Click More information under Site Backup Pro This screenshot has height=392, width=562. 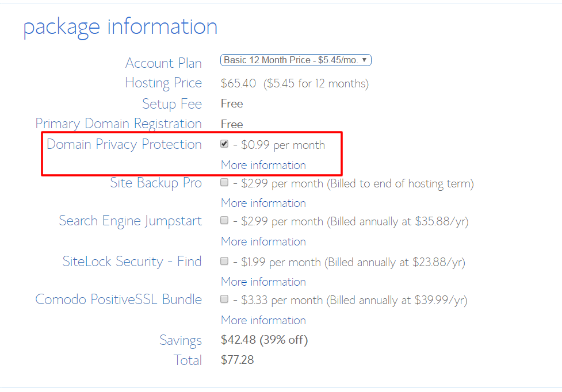263,203
